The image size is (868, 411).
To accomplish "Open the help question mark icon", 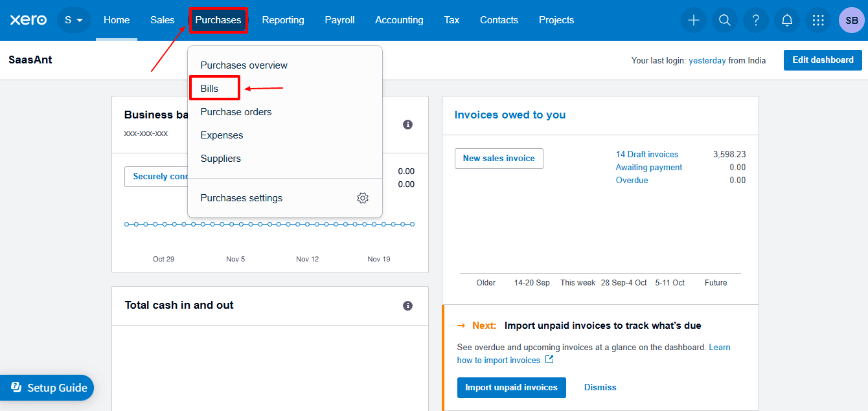I will [756, 20].
